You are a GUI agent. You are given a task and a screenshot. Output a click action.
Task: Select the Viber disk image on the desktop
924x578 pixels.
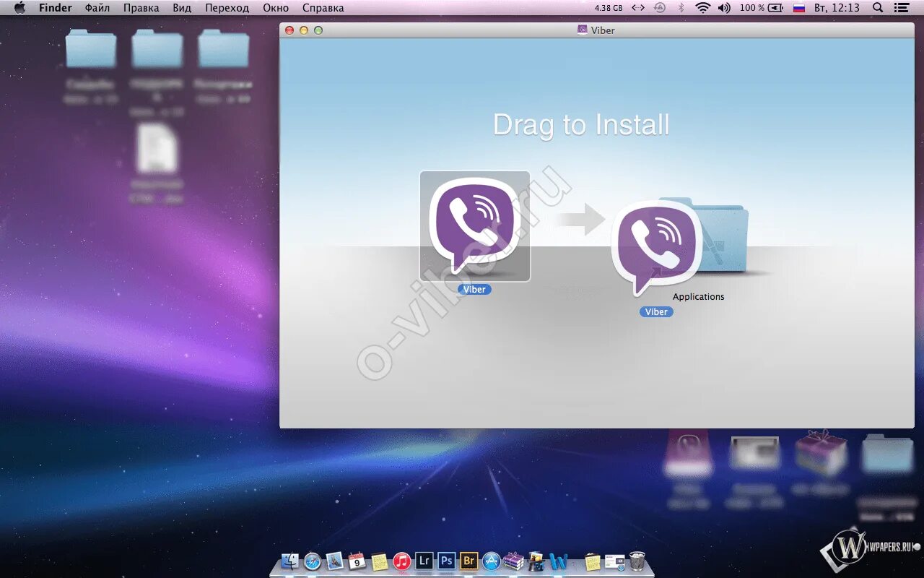tap(688, 457)
